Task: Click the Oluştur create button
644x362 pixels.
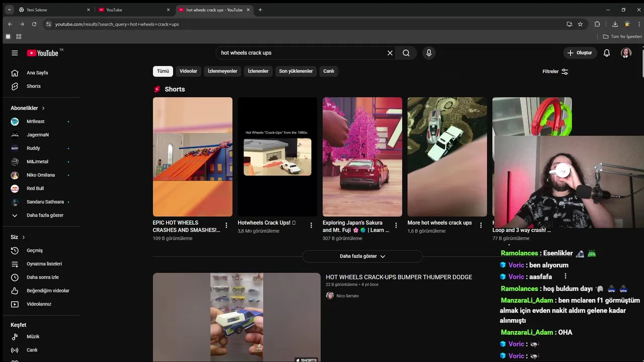Action: click(580, 53)
